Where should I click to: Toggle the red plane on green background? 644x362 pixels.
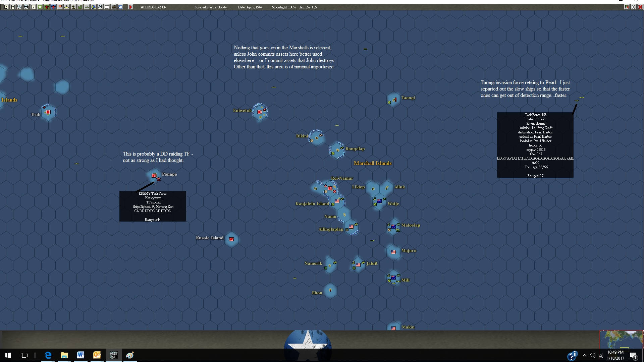point(47,7)
